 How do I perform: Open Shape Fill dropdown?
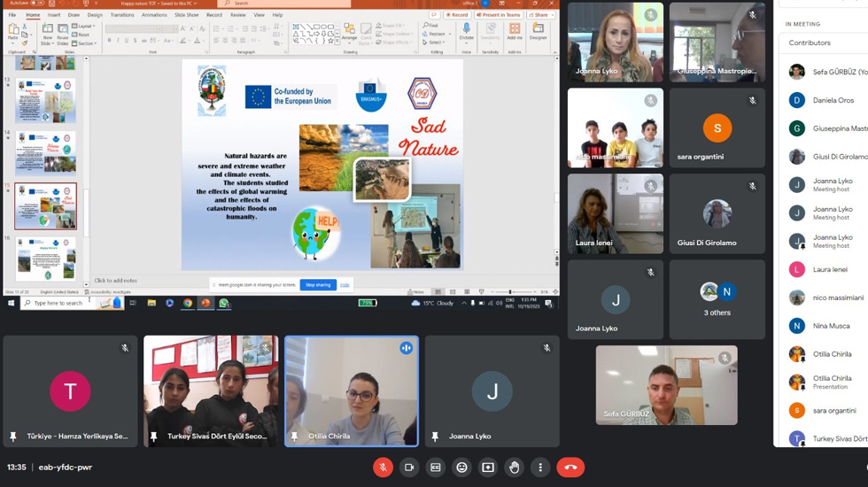(391, 26)
